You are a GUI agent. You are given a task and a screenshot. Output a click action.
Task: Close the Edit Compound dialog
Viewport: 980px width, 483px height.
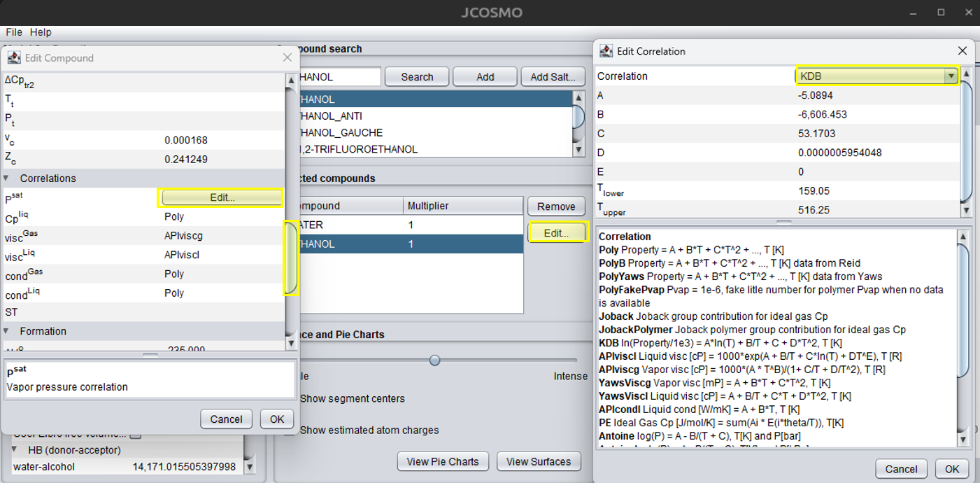287,58
